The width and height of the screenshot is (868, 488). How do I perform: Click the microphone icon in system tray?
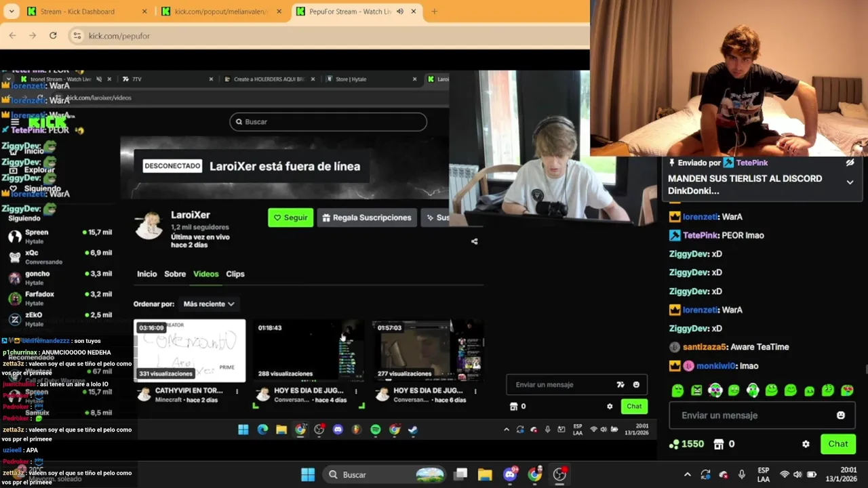point(742,474)
